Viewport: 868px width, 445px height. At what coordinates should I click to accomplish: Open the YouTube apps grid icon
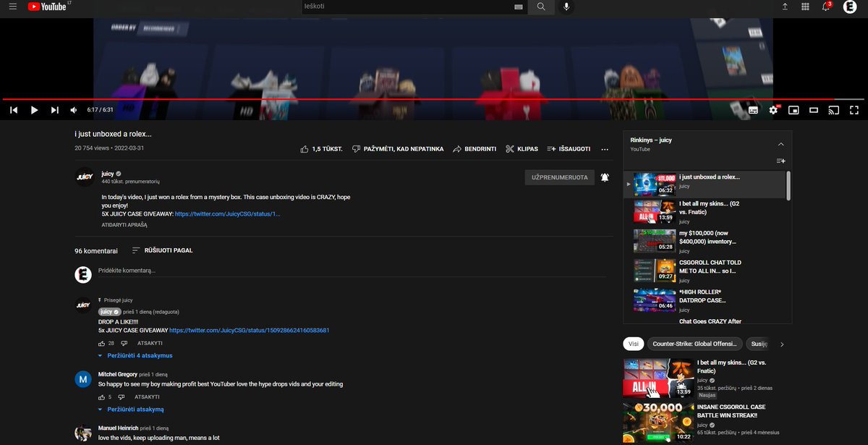pyautogui.click(x=806, y=7)
